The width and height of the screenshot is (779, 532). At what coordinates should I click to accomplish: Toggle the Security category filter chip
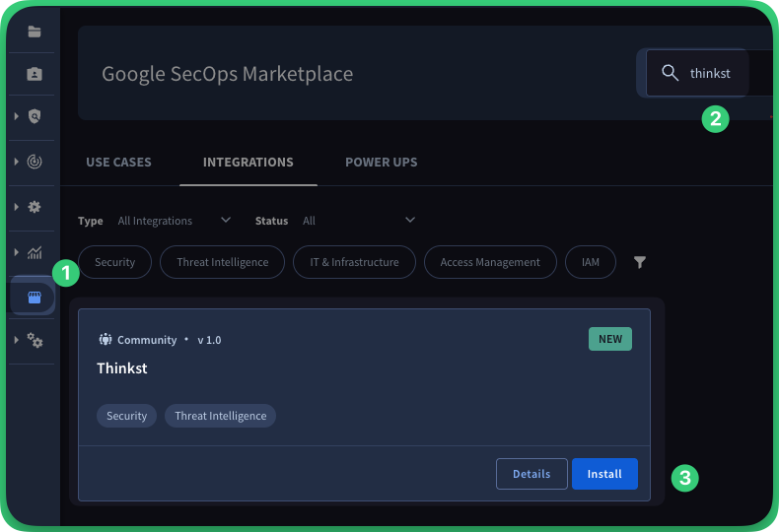pyautogui.click(x=114, y=262)
